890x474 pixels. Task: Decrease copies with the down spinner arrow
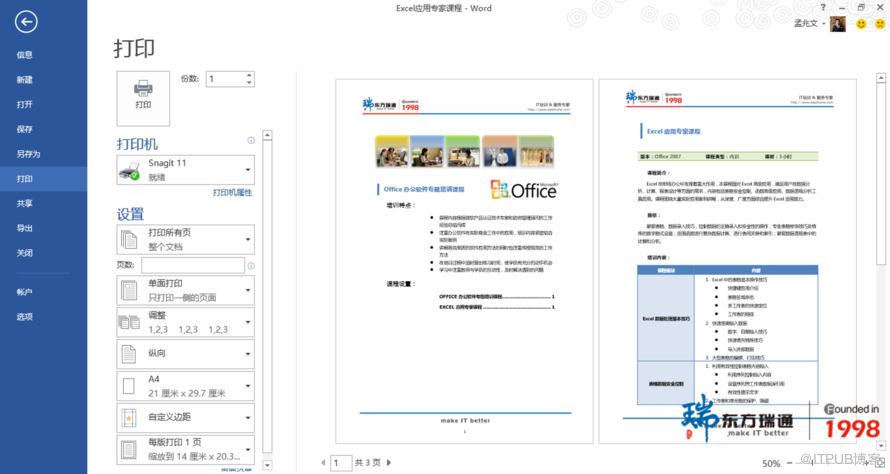(249, 83)
